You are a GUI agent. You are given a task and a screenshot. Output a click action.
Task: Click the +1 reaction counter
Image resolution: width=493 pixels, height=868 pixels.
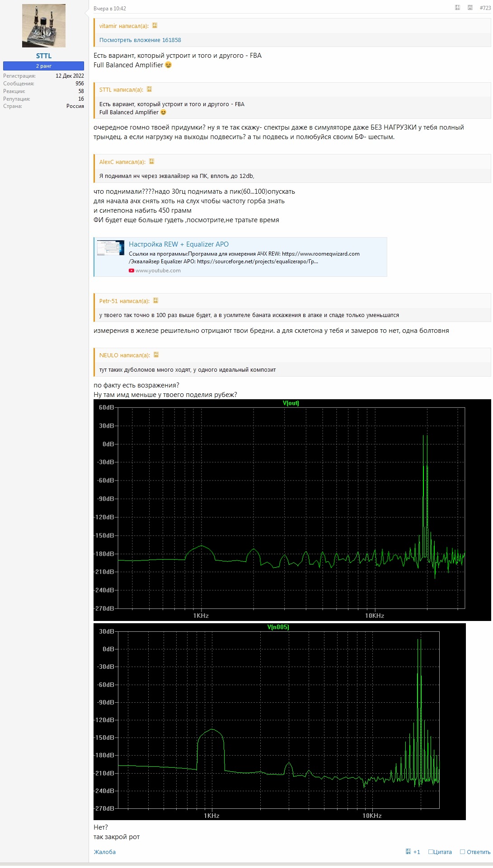tap(417, 852)
